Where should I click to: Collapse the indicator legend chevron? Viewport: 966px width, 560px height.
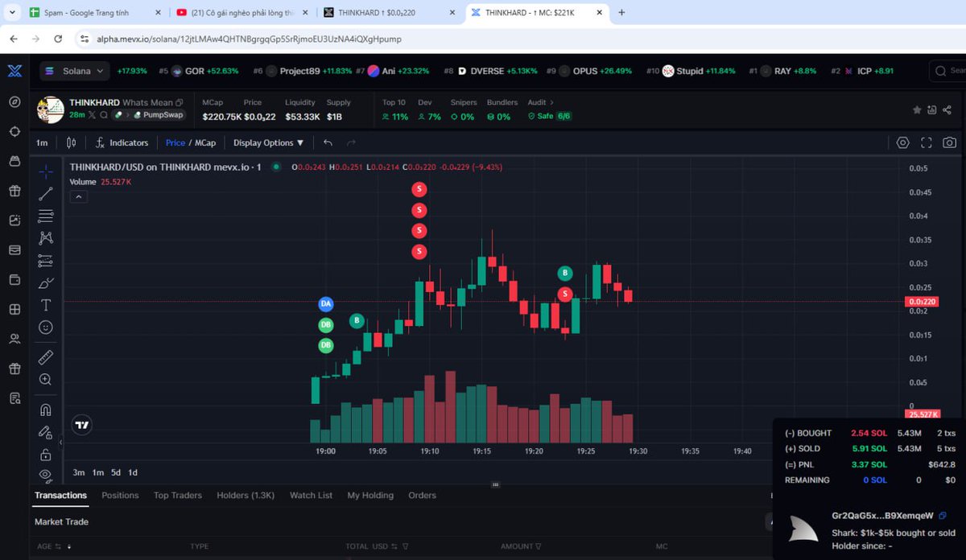click(78, 197)
